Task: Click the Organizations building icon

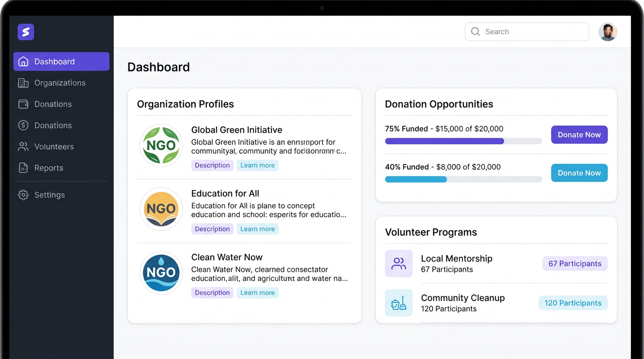Action: pyautogui.click(x=23, y=83)
